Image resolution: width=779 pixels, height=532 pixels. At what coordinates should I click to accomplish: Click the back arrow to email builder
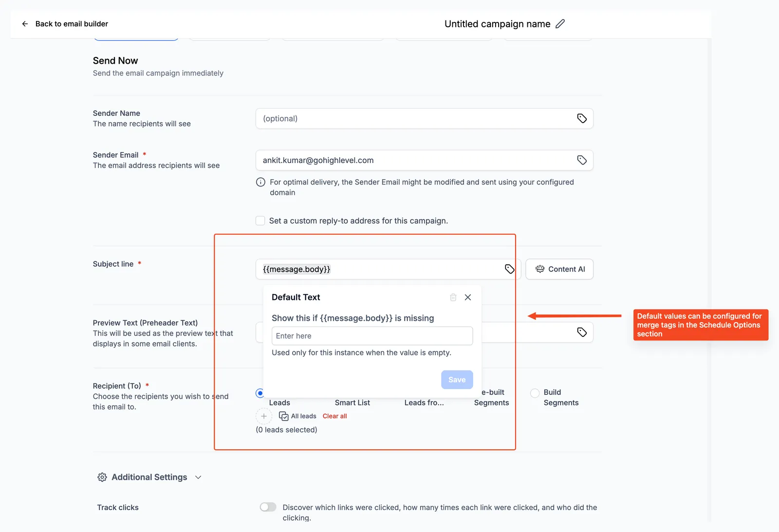pos(25,24)
